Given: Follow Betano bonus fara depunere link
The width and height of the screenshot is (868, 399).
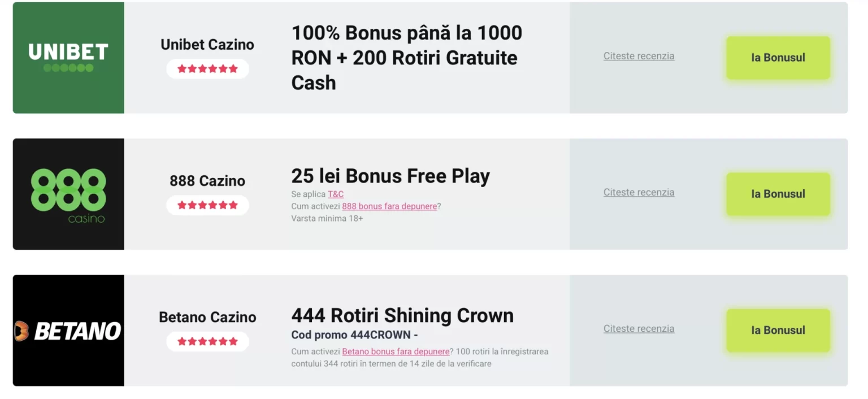Looking at the screenshot, I should point(396,352).
